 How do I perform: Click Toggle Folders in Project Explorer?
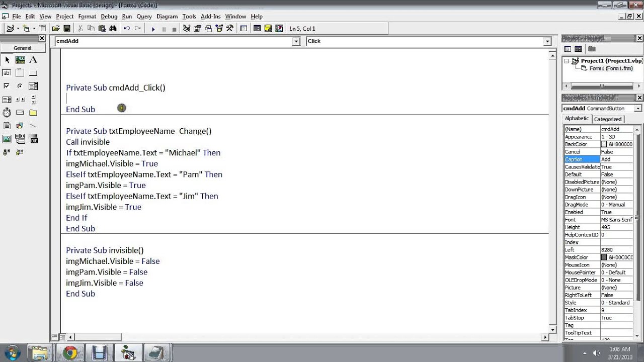(592, 49)
